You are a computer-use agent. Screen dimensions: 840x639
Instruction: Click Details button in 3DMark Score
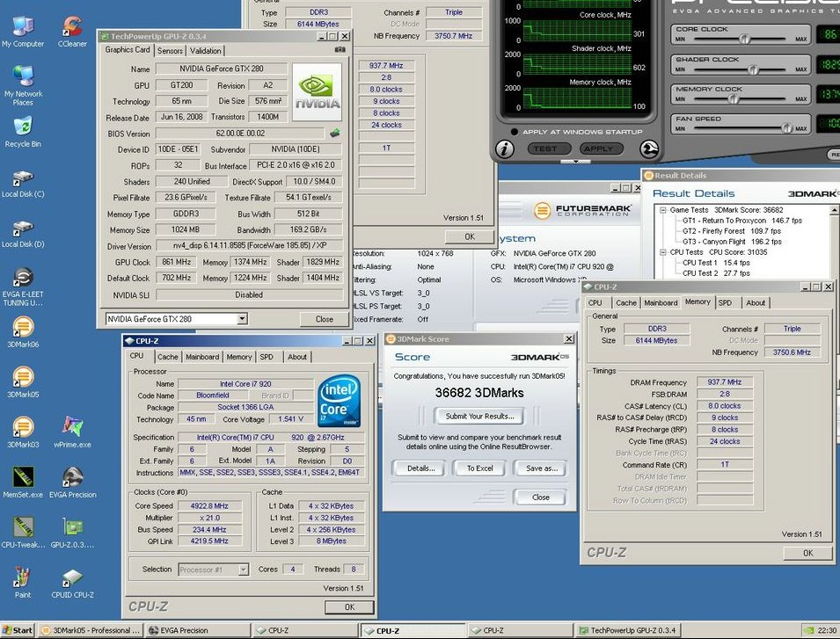pos(420,468)
